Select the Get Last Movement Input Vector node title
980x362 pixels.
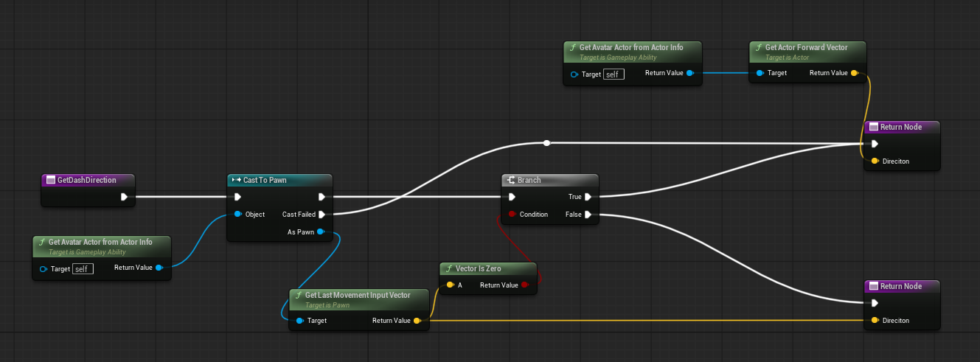tap(358, 295)
